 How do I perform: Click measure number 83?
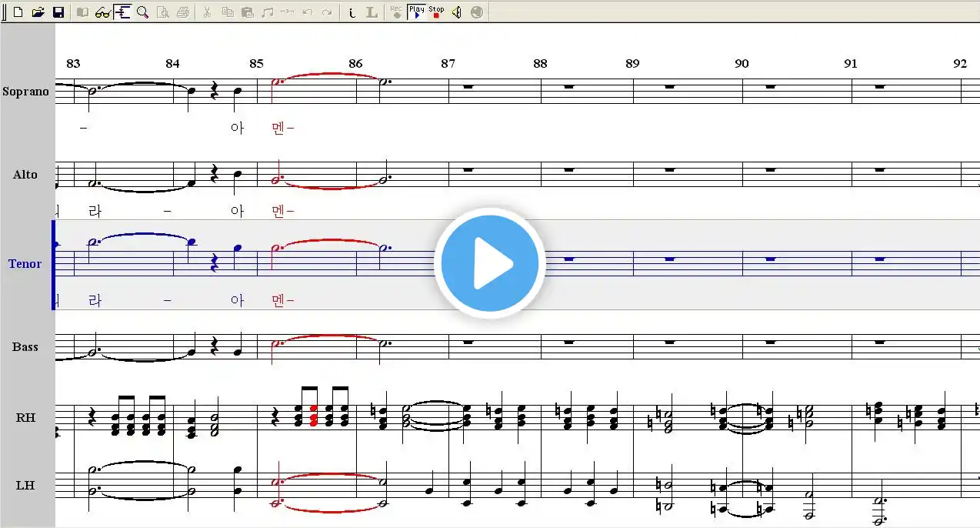click(73, 64)
